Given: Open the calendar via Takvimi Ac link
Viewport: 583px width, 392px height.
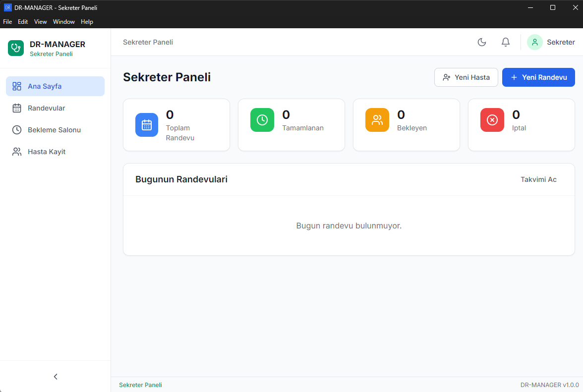Looking at the screenshot, I should click(x=538, y=179).
